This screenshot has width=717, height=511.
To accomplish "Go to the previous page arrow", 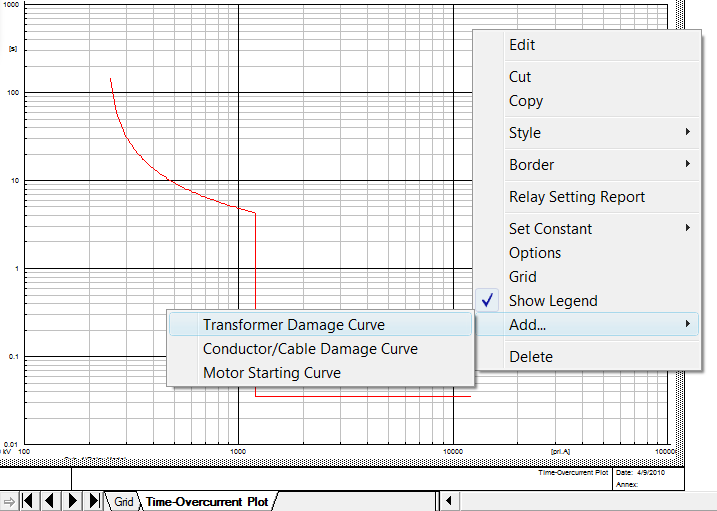I will click(50, 501).
